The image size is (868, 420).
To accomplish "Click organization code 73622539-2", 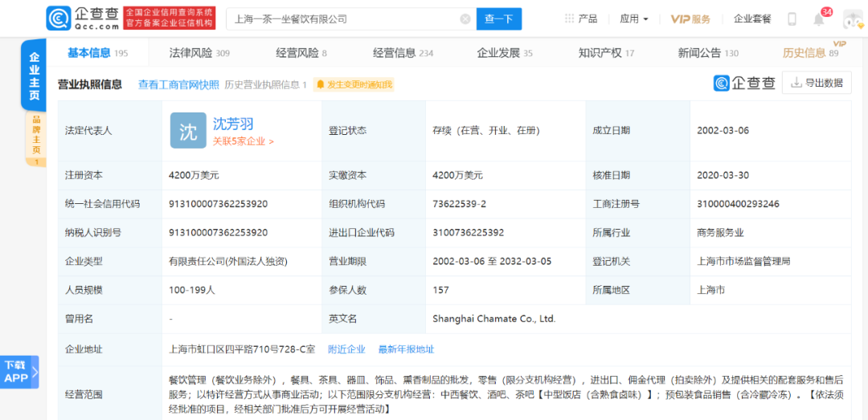I will pyautogui.click(x=459, y=204).
